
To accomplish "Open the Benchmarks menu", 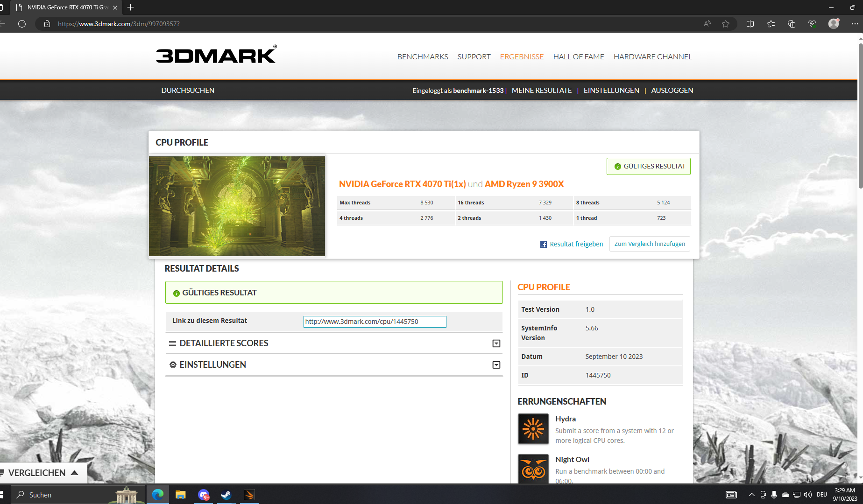I will [x=423, y=56].
